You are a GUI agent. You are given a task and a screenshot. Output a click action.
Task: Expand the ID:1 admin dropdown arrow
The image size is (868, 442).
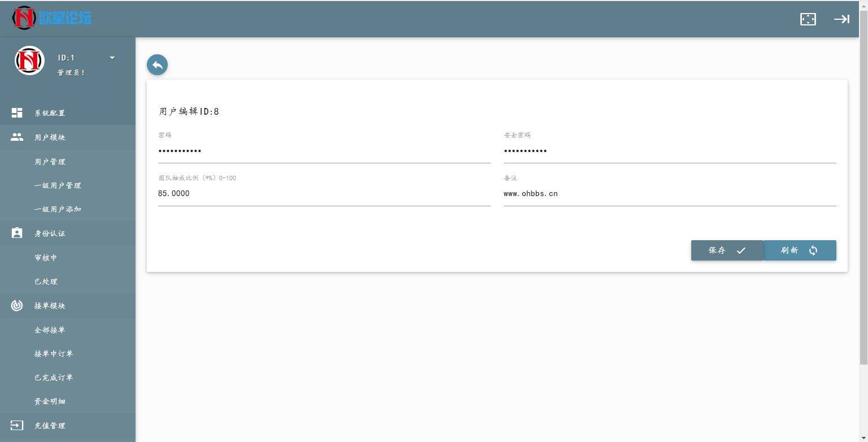tap(112, 58)
